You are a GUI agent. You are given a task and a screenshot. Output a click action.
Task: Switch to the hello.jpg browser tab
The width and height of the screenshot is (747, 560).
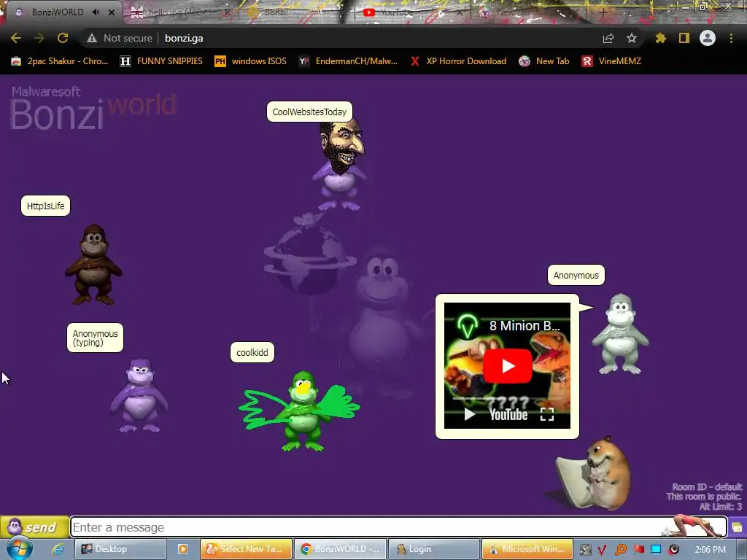(181, 12)
